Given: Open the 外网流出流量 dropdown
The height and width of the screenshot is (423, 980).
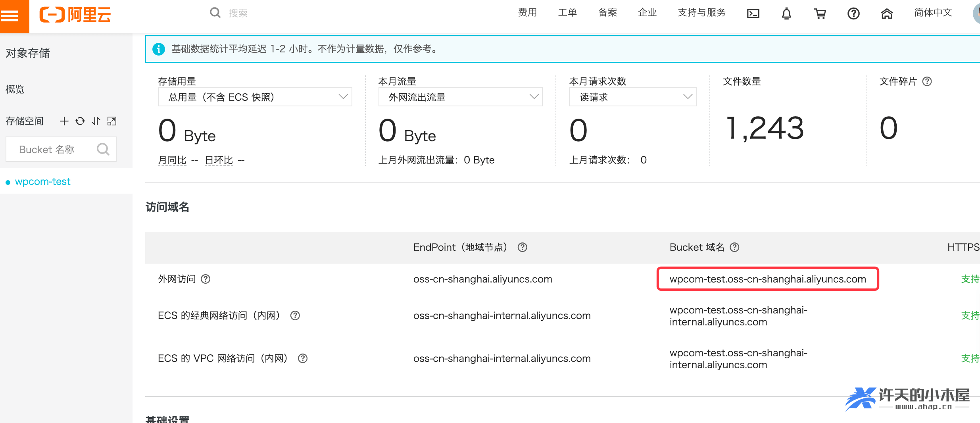Looking at the screenshot, I should pyautogui.click(x=461, y=97).
